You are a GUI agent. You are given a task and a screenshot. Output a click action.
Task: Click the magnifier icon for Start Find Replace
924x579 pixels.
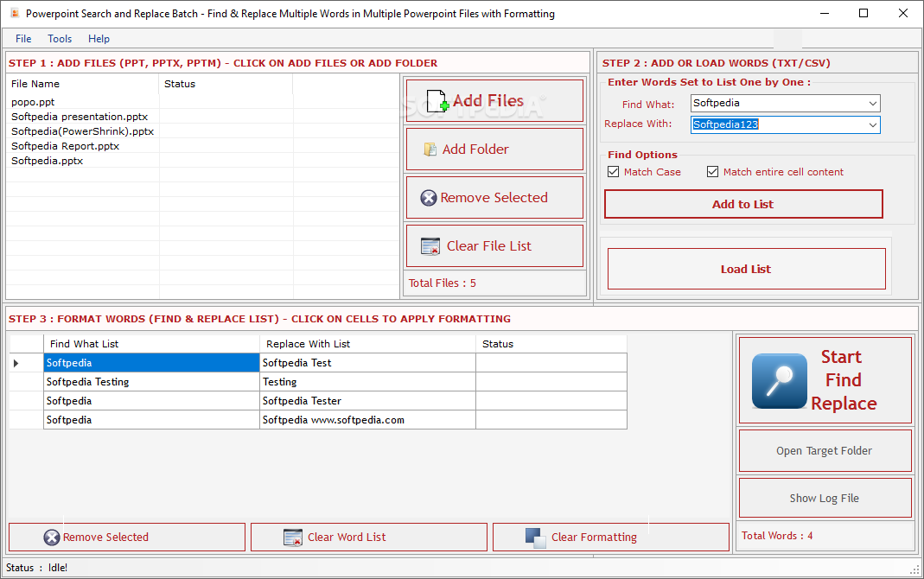780,381
